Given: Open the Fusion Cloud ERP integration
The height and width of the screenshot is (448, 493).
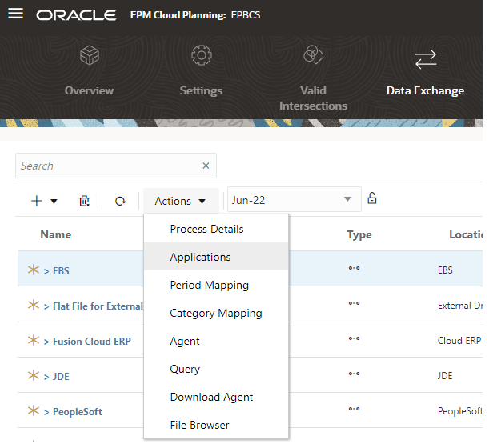Looking at the screenshot, I should point(92,341).
